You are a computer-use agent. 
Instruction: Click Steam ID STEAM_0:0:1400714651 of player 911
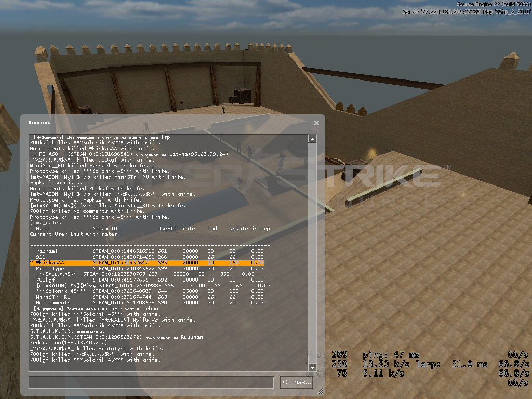(x=124, y=257)
